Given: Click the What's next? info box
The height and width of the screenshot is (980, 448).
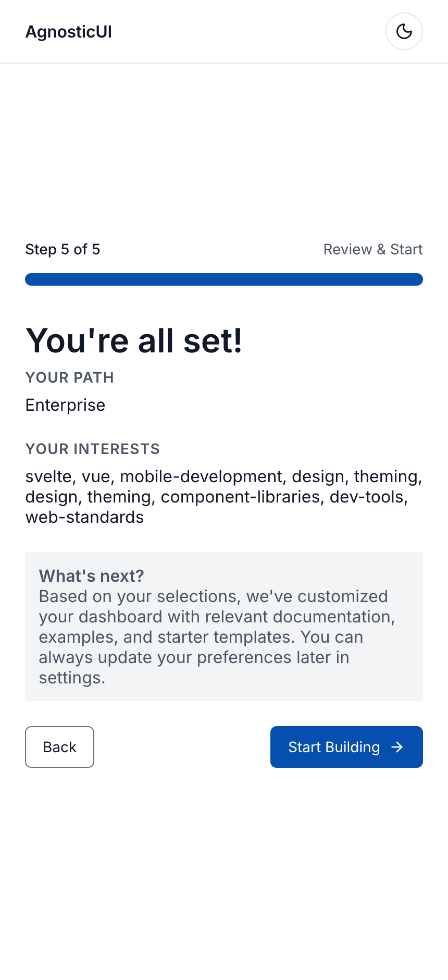Looking at the screenshot, I should click(224, 626).
